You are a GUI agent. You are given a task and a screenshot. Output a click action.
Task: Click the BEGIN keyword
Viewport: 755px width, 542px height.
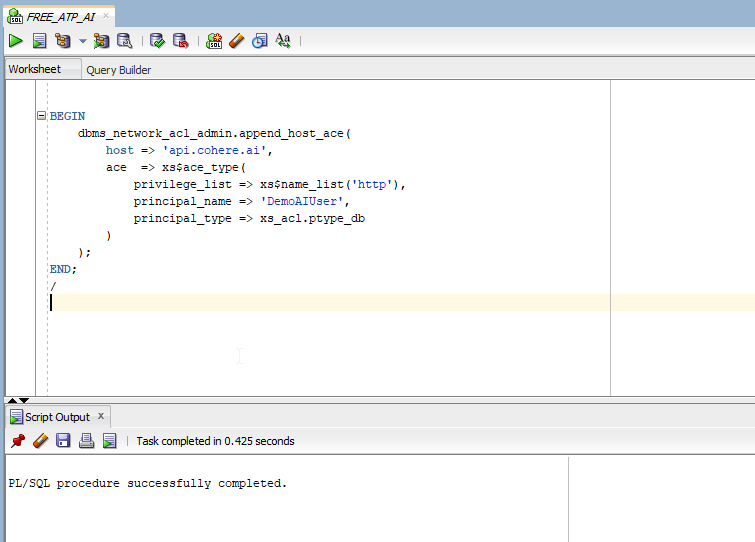[x=67, y=116]
